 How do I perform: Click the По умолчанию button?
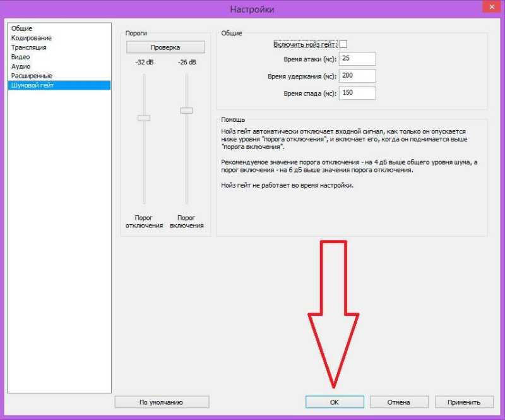[x=162, y=402]
